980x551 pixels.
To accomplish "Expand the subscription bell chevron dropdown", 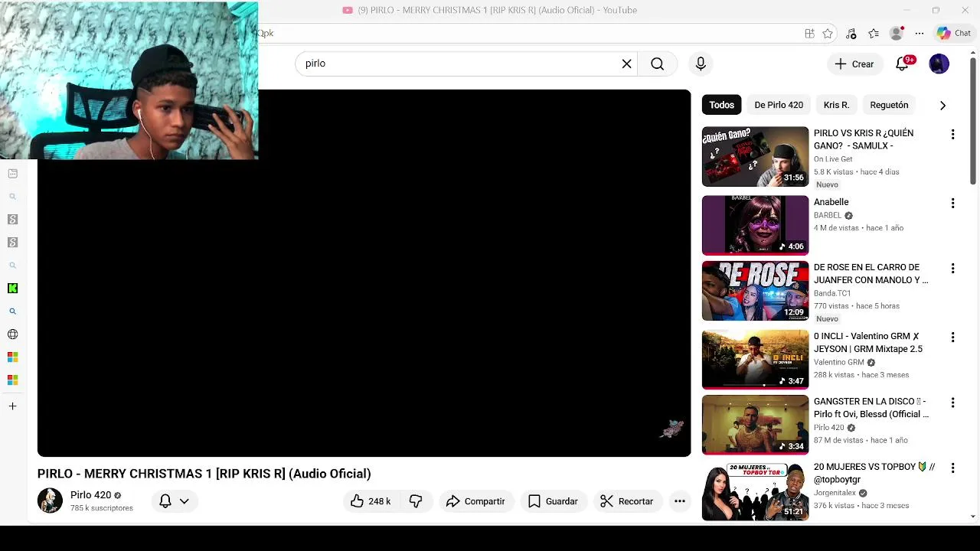I will pyautogui.click(x=184, y=501).
